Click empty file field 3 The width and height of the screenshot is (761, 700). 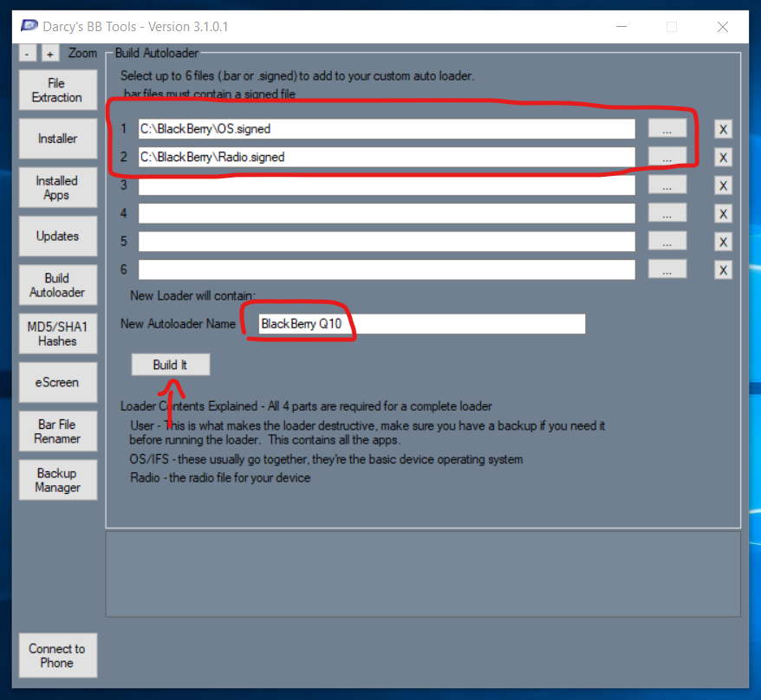point(387,185)
